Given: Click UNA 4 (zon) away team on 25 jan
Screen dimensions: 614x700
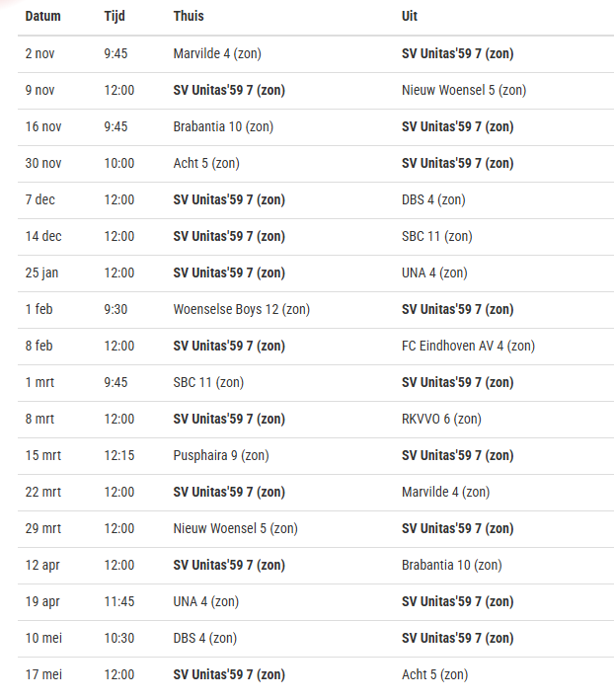Looking at the screenshot, I should pos(434,273).
